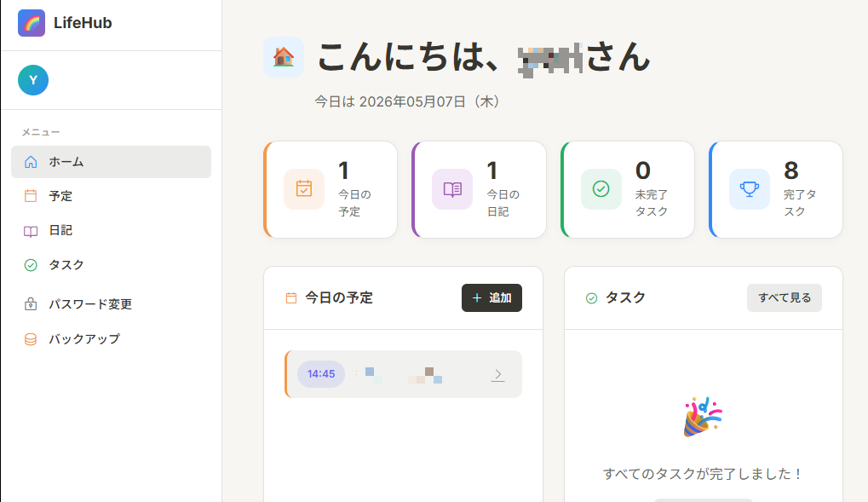Click the LifeHub rainbow logo icon

pos(32,23)
